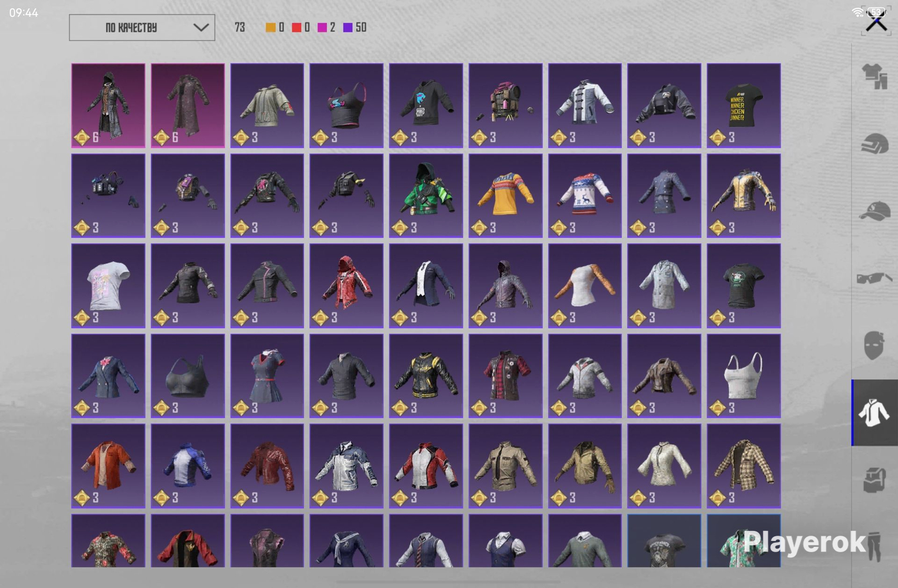
Task: Pick the black cropped bomber jacket
Action: click(665, 106)
